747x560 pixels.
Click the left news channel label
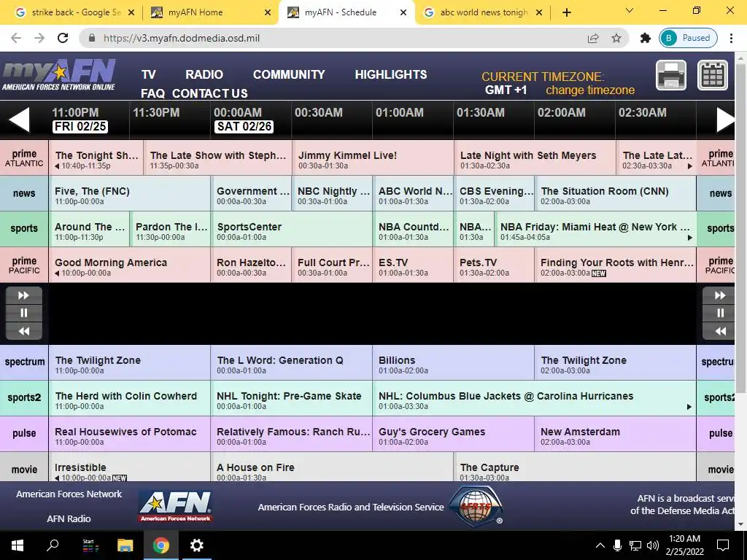point(24,194)
